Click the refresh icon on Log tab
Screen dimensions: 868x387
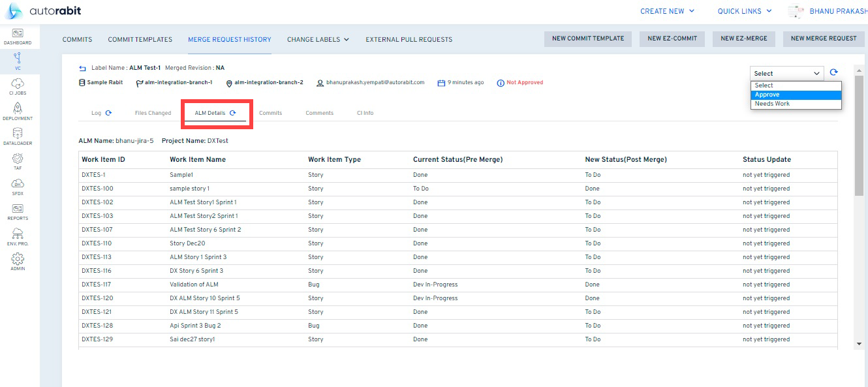108,113
